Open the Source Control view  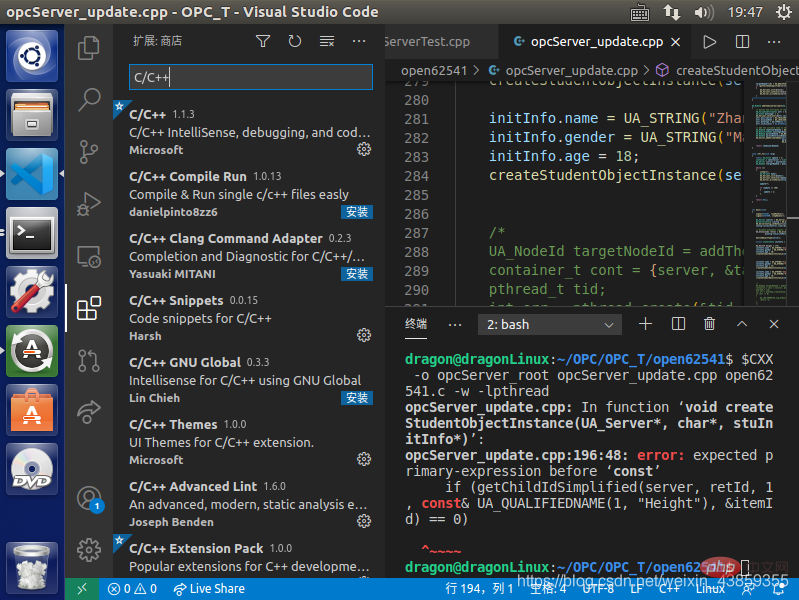click(x=89, y=152)
